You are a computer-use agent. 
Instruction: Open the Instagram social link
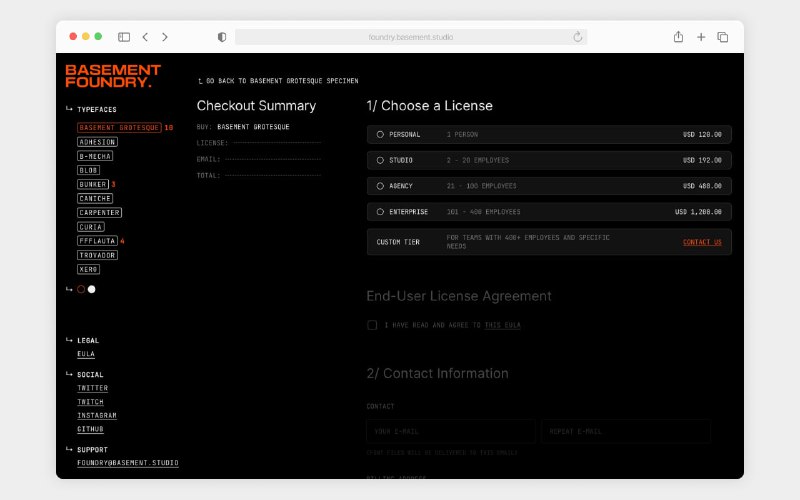click(97, 415)
